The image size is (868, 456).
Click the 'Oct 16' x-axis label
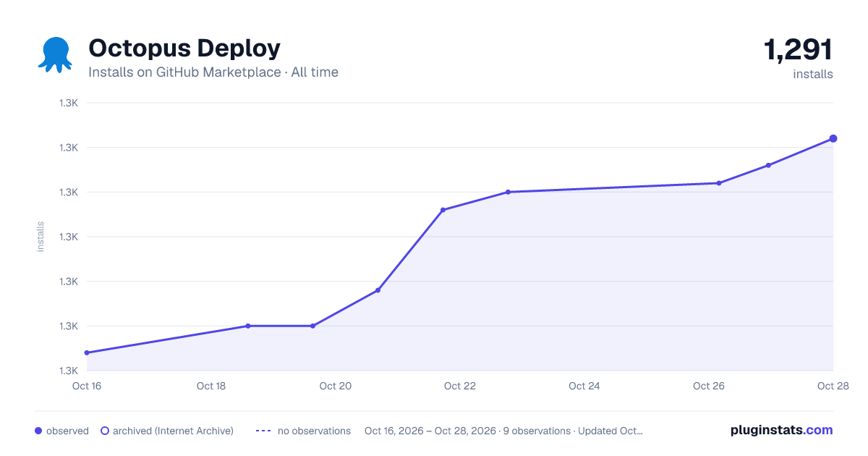(x=87, y=386)
